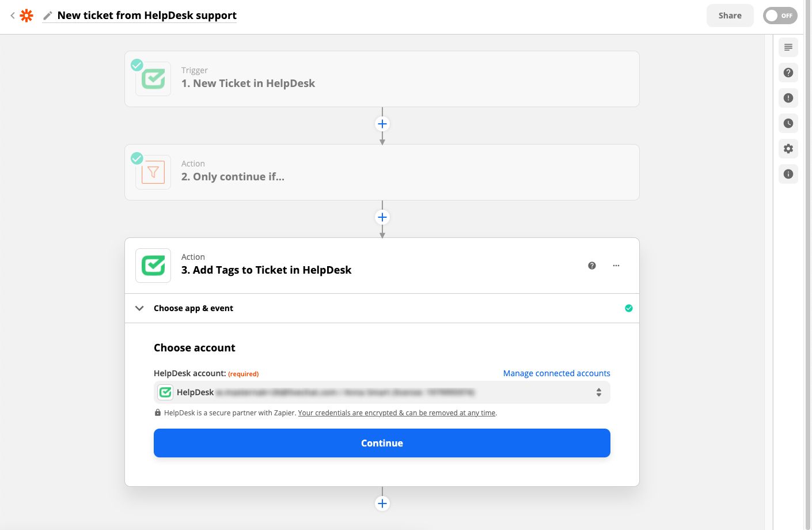Click the up-down arrows of account selector
The width and height of the screenshot is (812, 530).
599,392
